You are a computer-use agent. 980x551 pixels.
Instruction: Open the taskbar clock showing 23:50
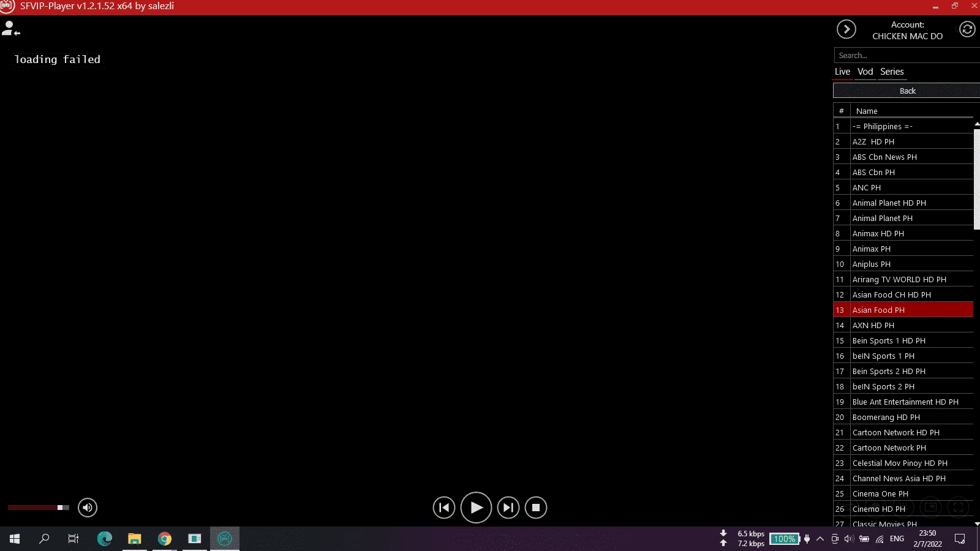927,539
